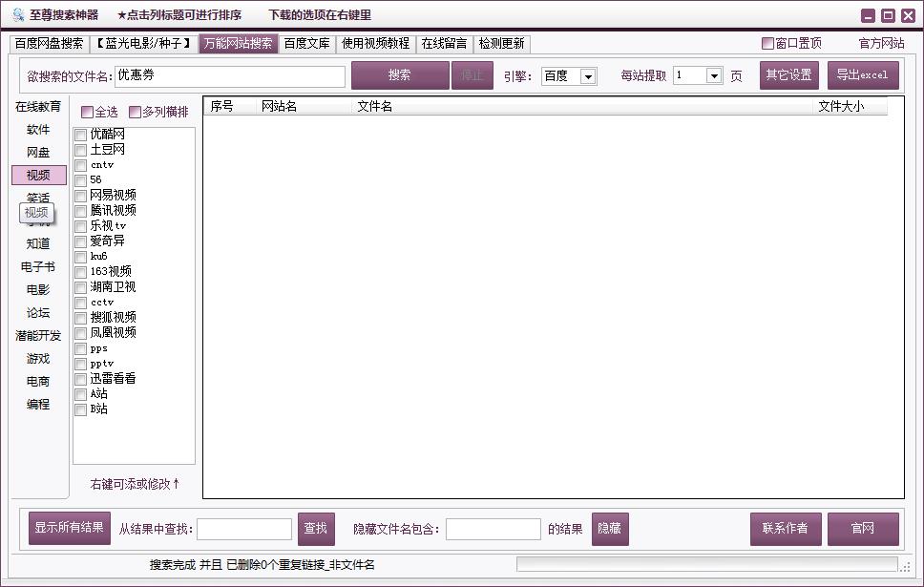
Task: Switch to the 电影 sidebar category
Action: point(38,290)
